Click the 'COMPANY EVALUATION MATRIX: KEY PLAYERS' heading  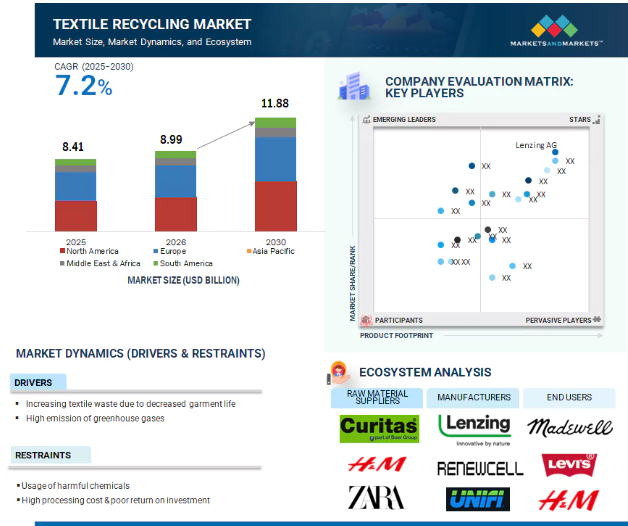(479, 87)
